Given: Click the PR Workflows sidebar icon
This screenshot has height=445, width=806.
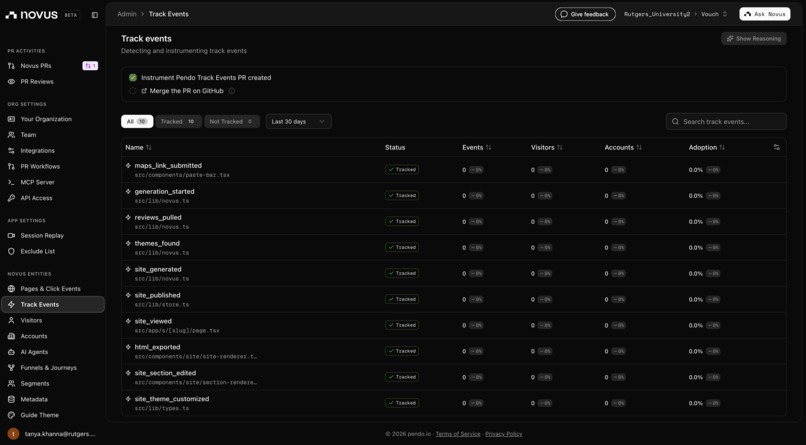Looking at the screenshot, I should click(11, 166).
